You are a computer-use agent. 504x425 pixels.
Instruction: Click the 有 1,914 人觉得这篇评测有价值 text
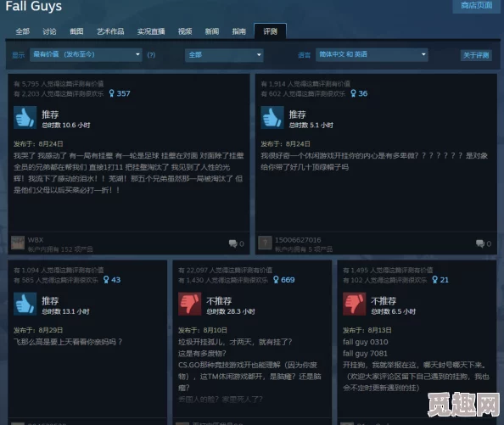point(305,84)
